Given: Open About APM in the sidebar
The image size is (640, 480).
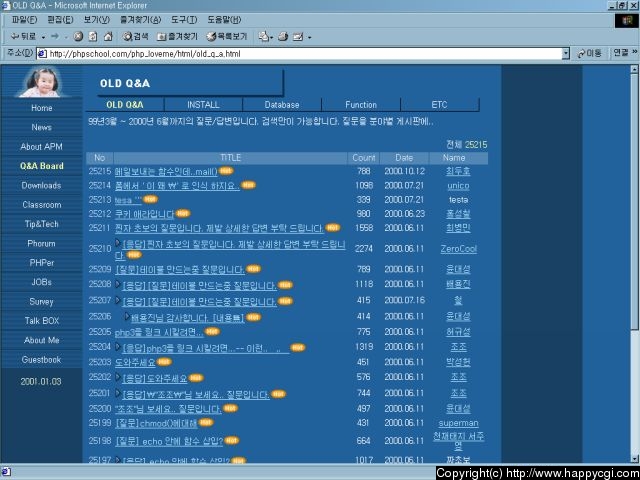Looking at the screenshot, I should coord(42,147).
